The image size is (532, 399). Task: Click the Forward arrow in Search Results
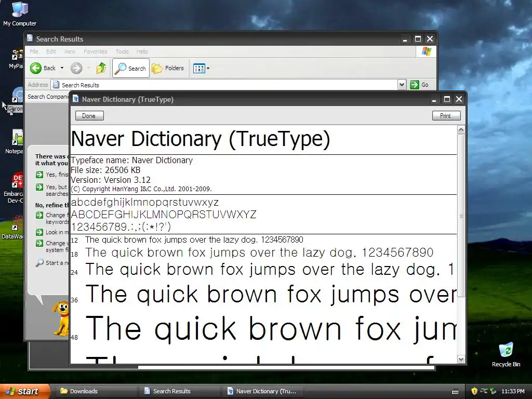tap(76, 68)
